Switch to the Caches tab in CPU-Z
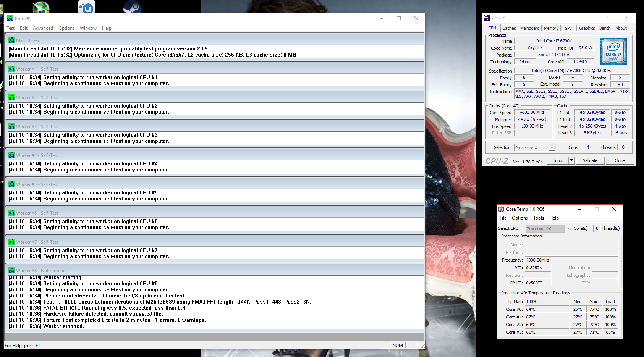 click(509, 28)
